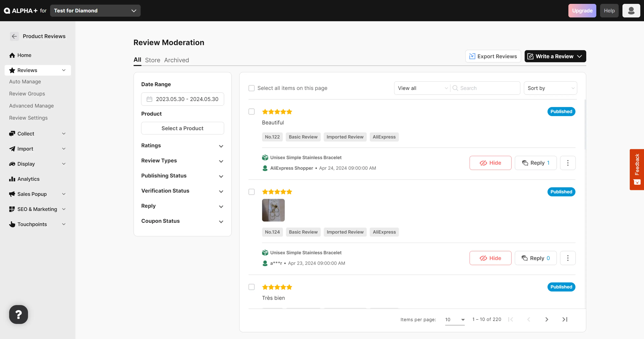Click the product box icon for No.124 review
644x339 pixels.
[x=265, y=252]
